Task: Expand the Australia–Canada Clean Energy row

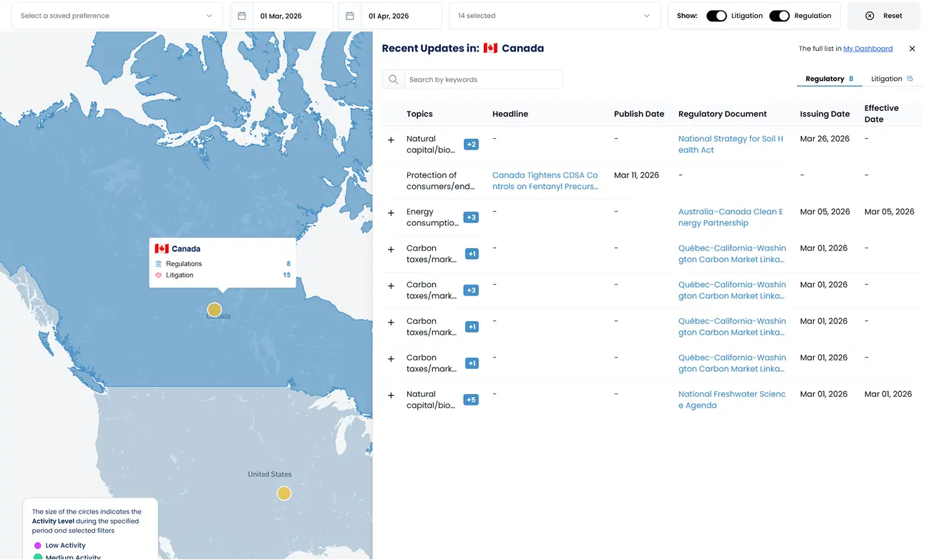Action: [x=391, y=213]
